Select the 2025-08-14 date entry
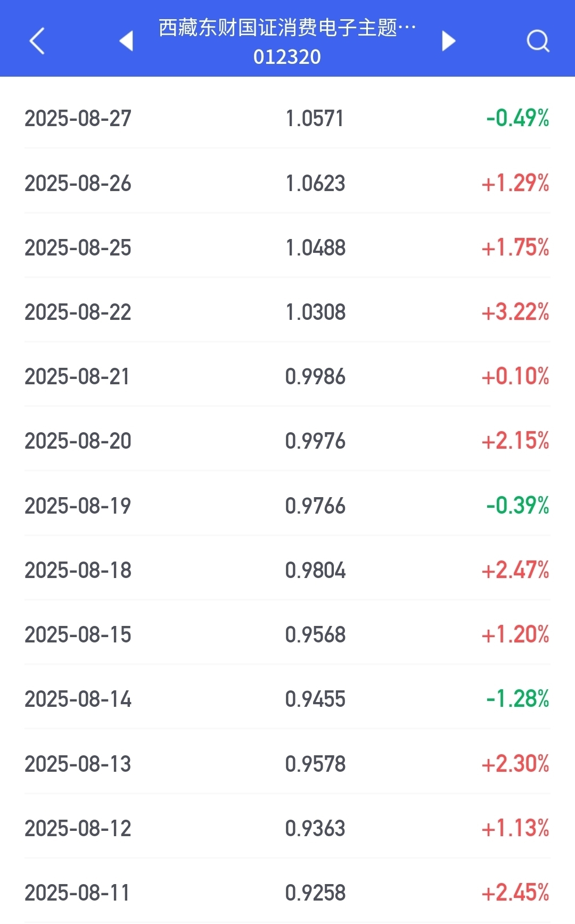575x924 pixels. coord(78,699)
